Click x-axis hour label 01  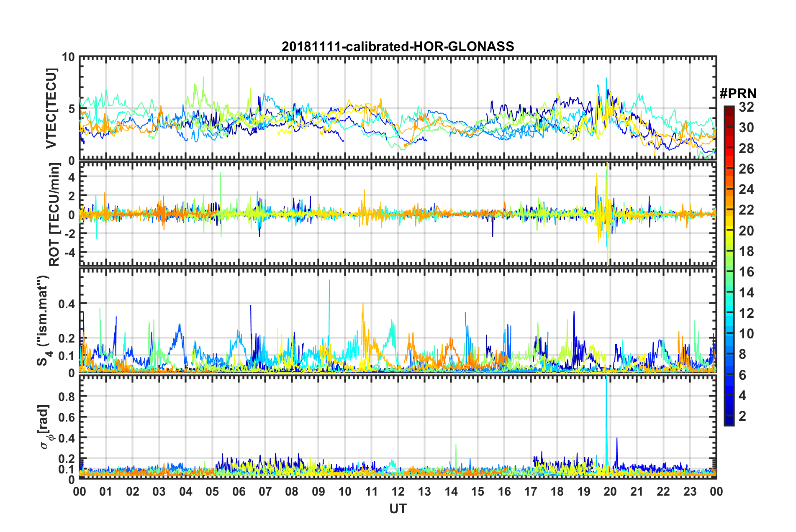(x=106, y=491)
